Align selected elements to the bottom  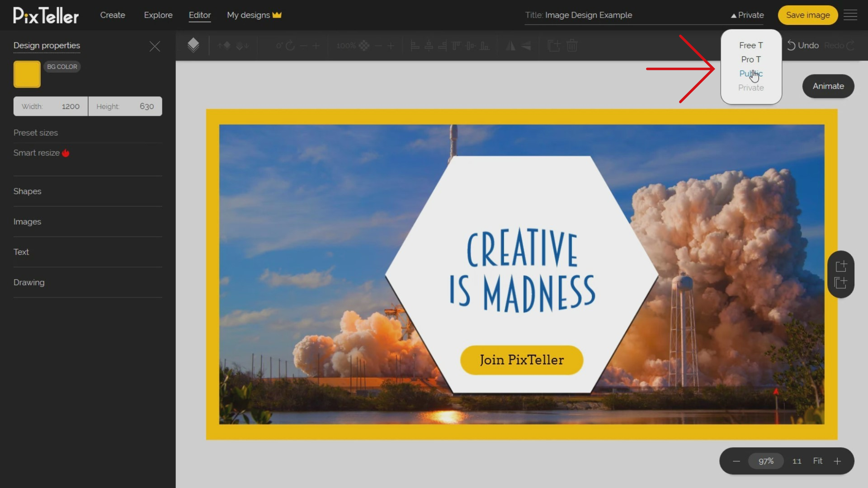[x=485, y=46]
